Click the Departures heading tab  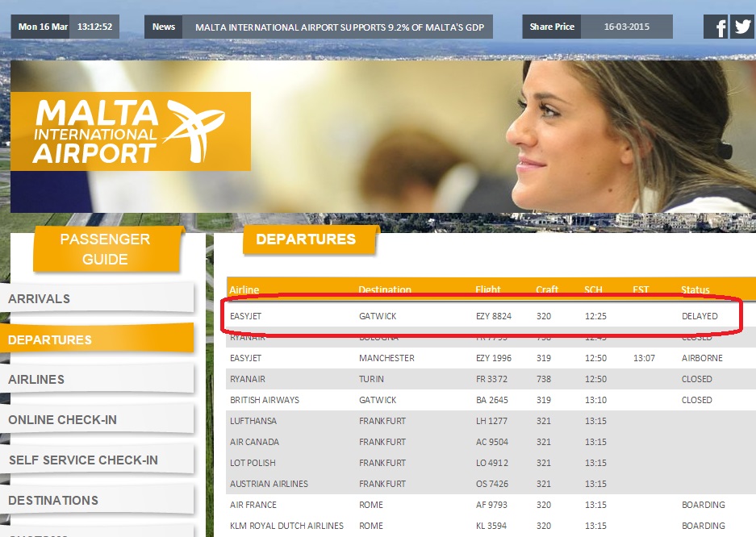pos(310,239)
